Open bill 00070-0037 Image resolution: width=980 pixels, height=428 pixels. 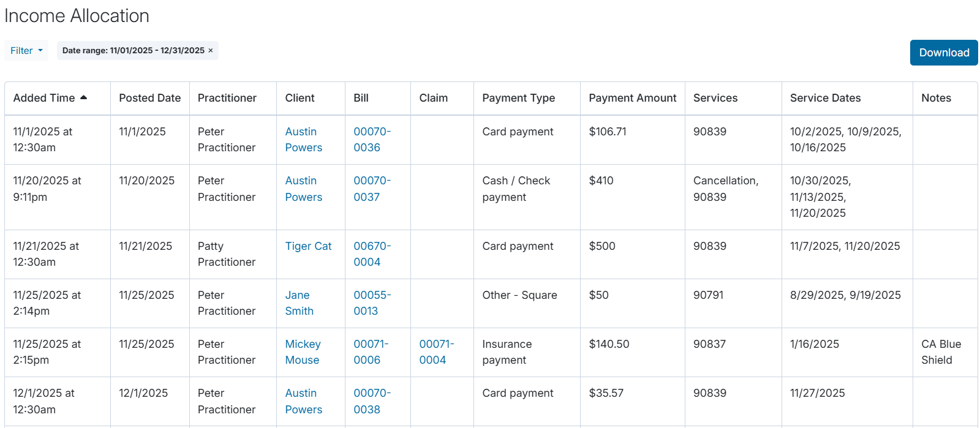372,189
